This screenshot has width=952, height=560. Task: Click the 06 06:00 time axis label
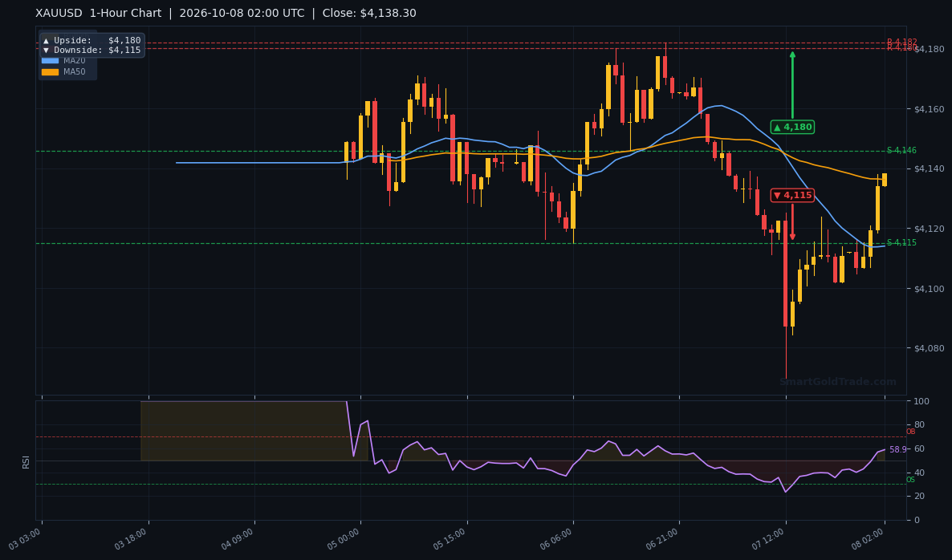(x=557, y=539)
